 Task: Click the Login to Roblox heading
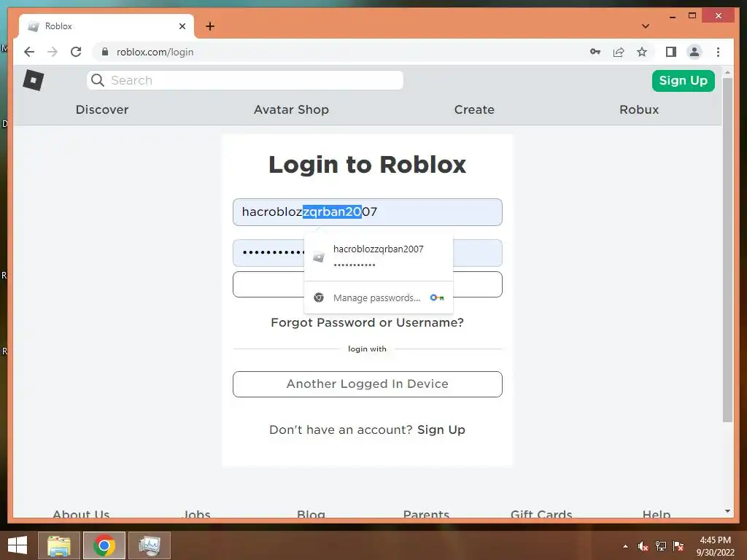point(368,165)
